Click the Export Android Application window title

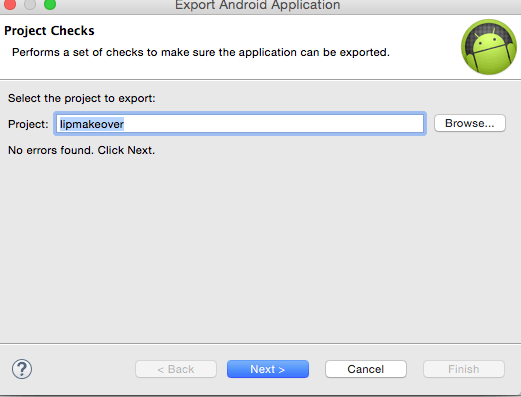pos(258,5)
